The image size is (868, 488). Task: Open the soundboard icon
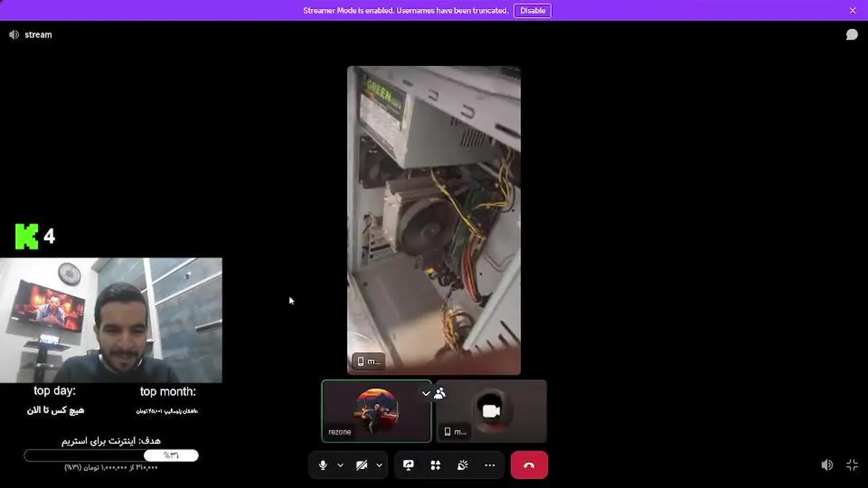[x=462, y=465]
